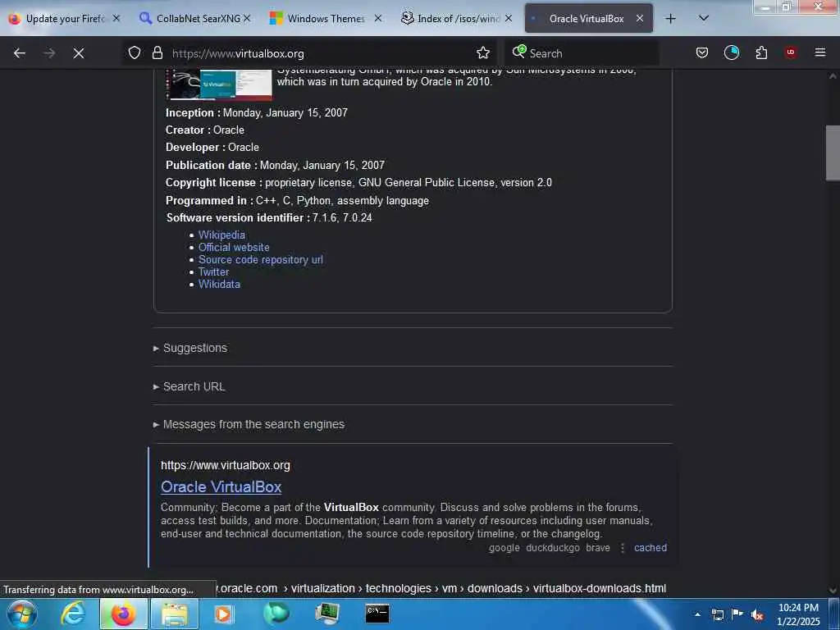This screenshot has height=630, width=840.
Task: Click 'Inception : Monday, January 15, 2007' text
Action: [x=257, y=112]
